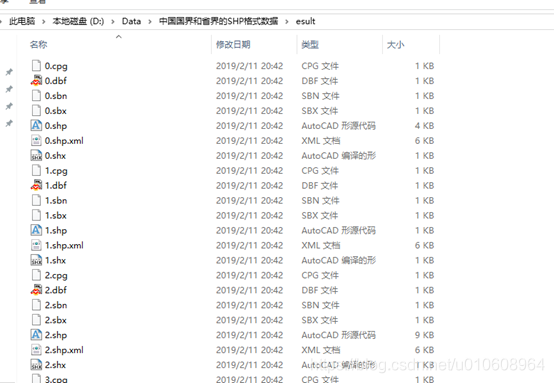This screenshot has width=554, height=383.
Task: Click the AutoCAD shape icon of 2.shp
Action: (x=36, y=335)
